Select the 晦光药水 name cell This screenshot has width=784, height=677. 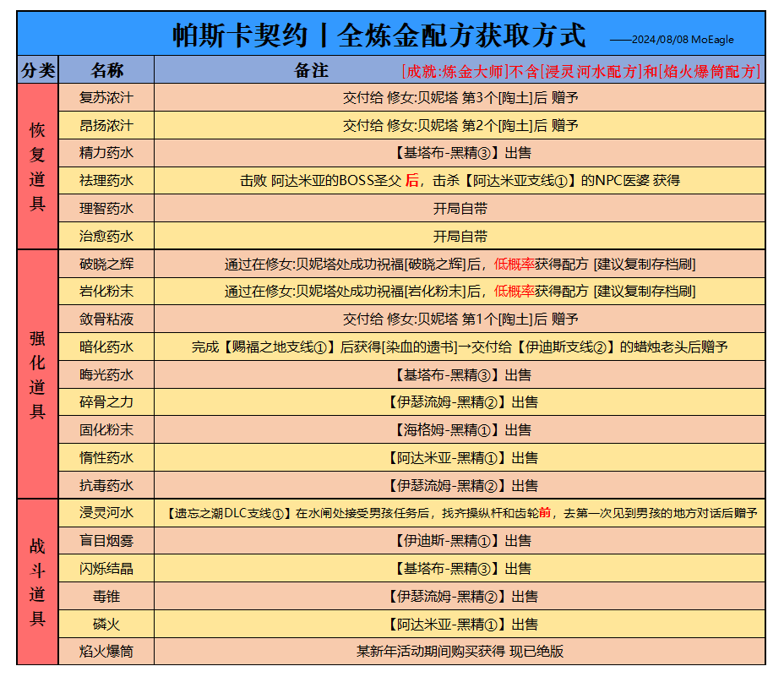pos(106,374)
